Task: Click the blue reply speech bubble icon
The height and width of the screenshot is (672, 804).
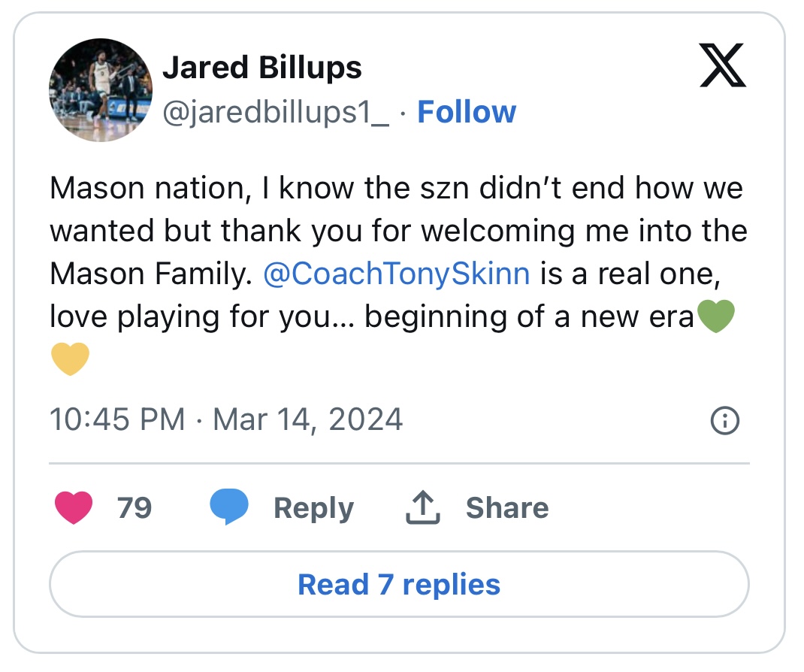Action: pos(229,507)
